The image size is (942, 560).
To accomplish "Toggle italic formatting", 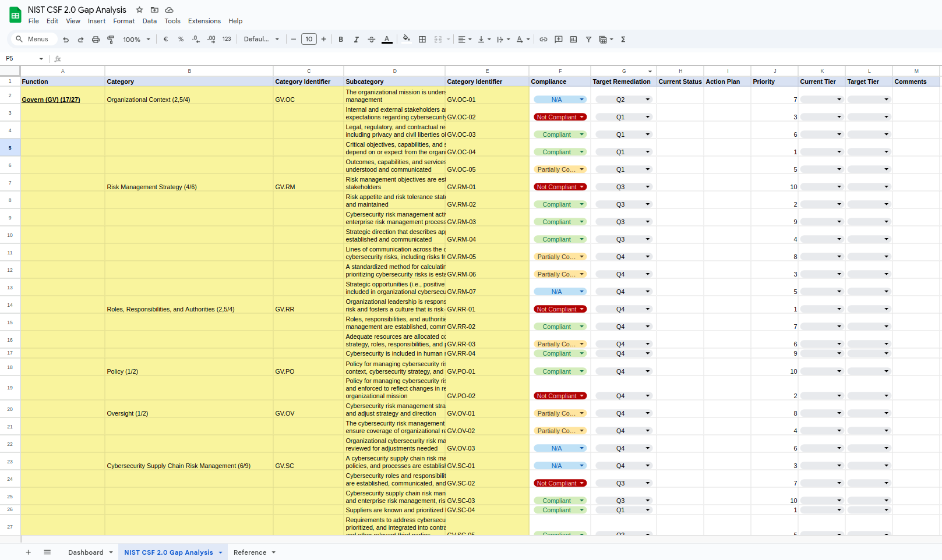I will point(356,40).
